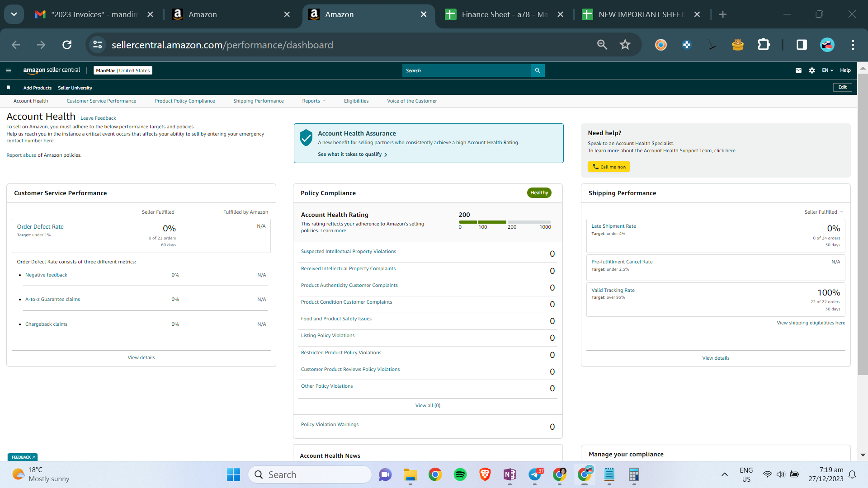
Task: Open the EN language dropdown
Action: [827, 70]
